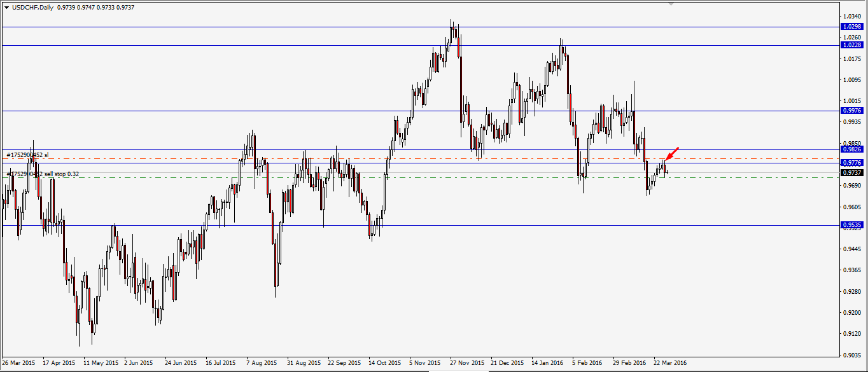The width and height of the screenshot is (868, 372).
Task: Click the 1.0015 price scale label
Action: (x=851, y=101)
